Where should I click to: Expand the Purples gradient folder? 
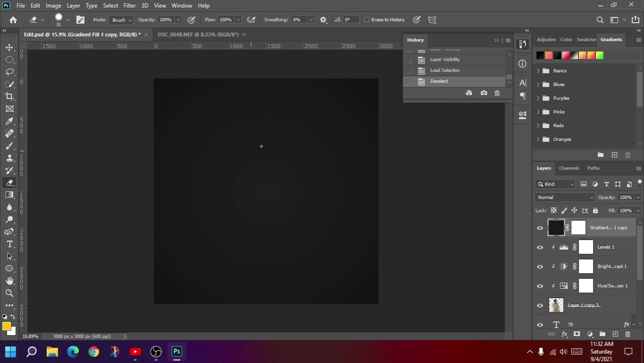click(538, 98)
